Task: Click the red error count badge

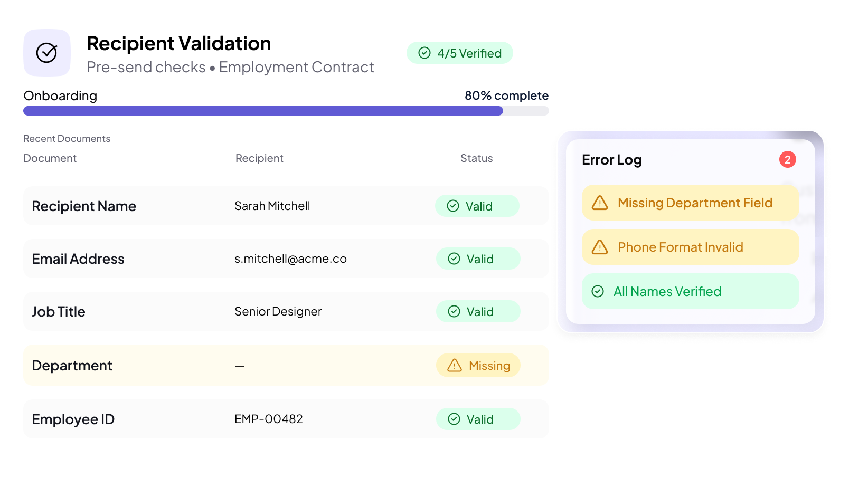Action: click(x=787, y=159)
